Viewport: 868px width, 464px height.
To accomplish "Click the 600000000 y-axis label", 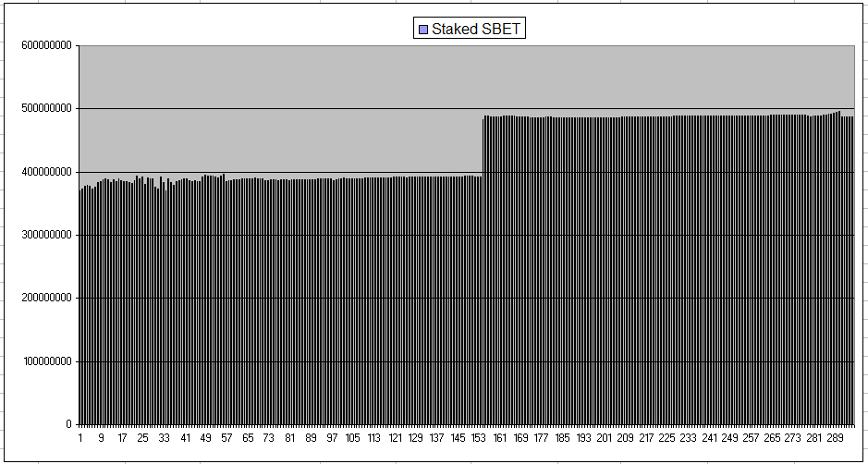I will pyautogui.click(x=46, y=45).
